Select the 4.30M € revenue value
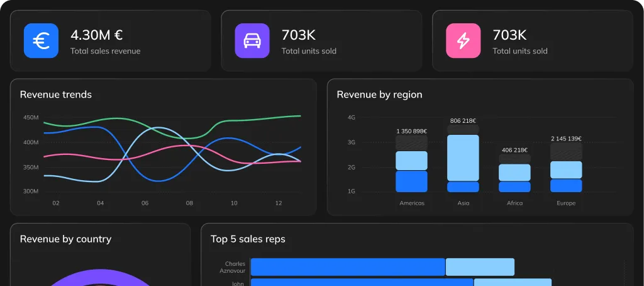The image size is (644, 286). [x=96, y=35]
